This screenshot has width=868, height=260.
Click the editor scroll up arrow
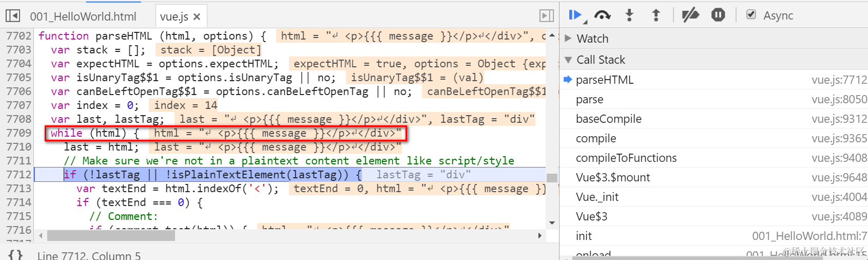point(552,35)
